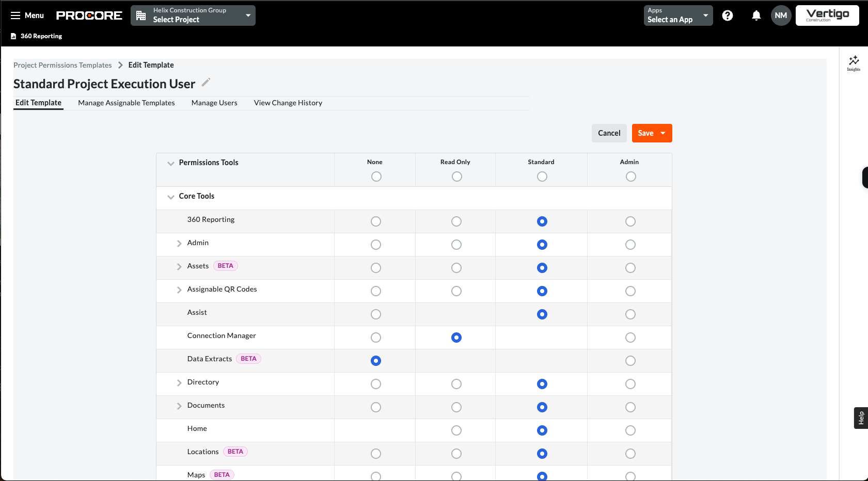Go back to Project Permissions Templates
The image size is (868, 481).
[62, 65]
